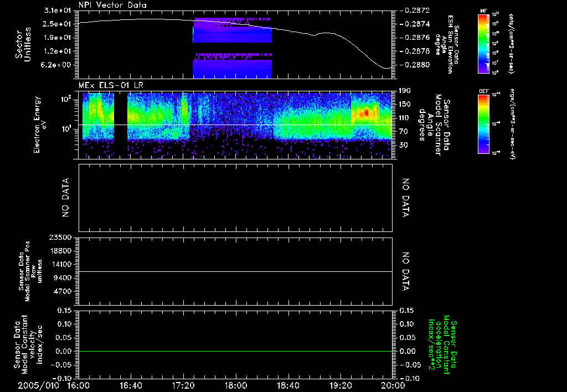Click the 18:00 time tick label

[236, 385]
